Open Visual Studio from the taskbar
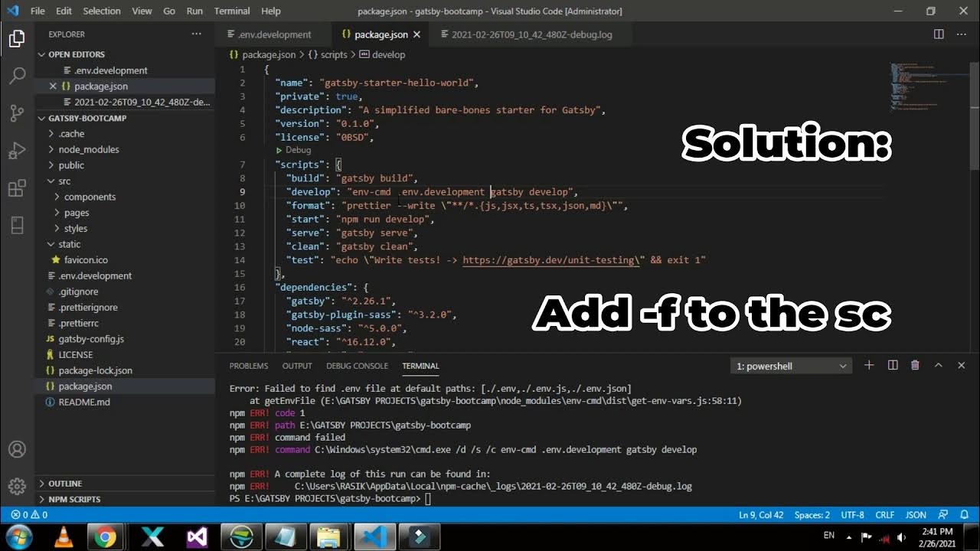980x551 pixels. [197, 536]
